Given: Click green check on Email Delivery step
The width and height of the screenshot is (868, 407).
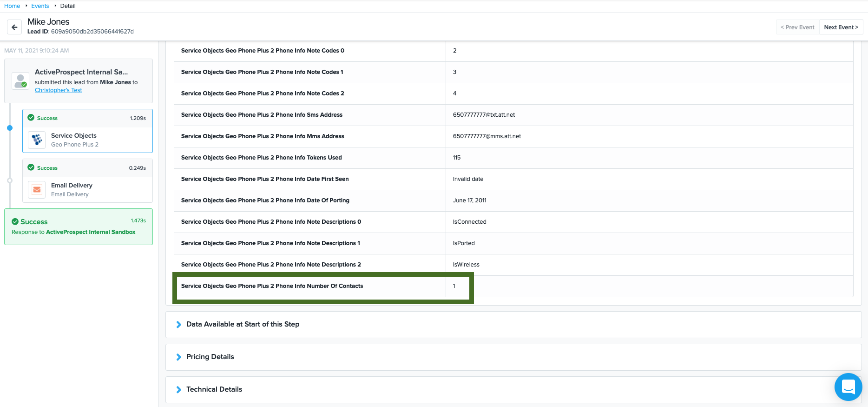Looking at the screenshot, I should tap(31, 167).
